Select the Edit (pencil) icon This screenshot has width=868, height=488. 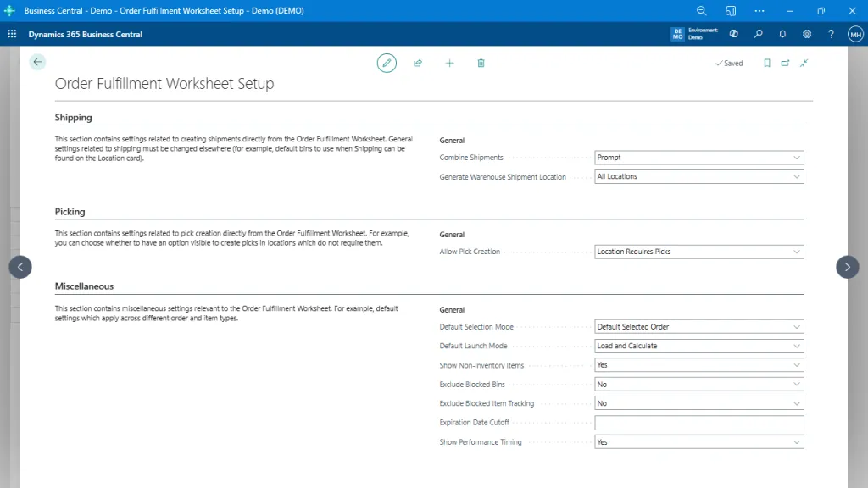pos(387,63)
